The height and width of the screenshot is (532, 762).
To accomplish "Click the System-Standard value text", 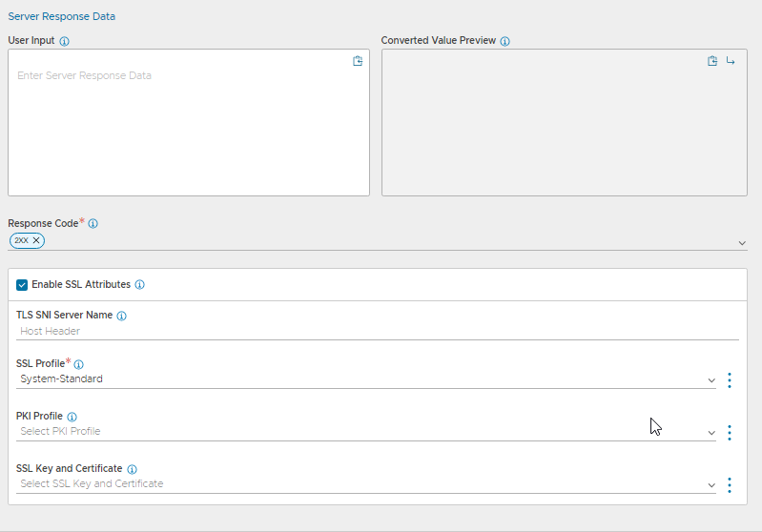I will coord(61,379).
